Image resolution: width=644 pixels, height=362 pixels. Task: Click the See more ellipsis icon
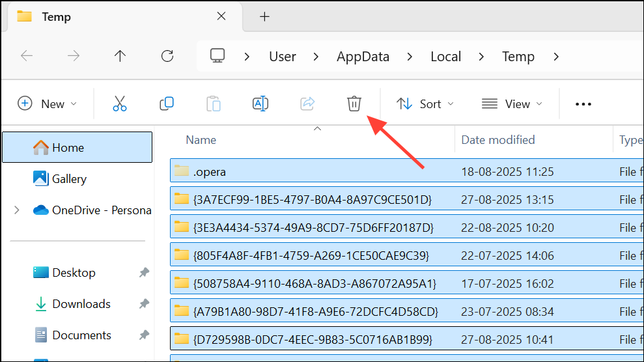click(583, 104)
